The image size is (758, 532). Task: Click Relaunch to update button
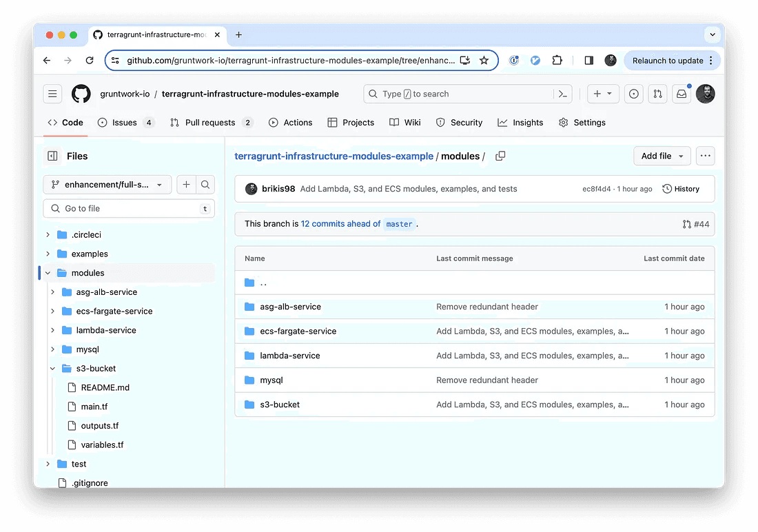[x=672, y=61]
